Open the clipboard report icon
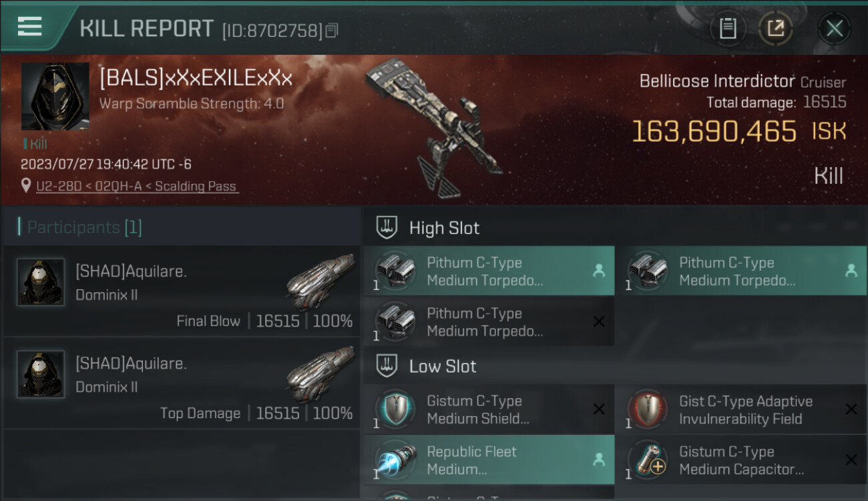This screenshot has height=501, width=868. pyautogui.click(x=728, y=29)
